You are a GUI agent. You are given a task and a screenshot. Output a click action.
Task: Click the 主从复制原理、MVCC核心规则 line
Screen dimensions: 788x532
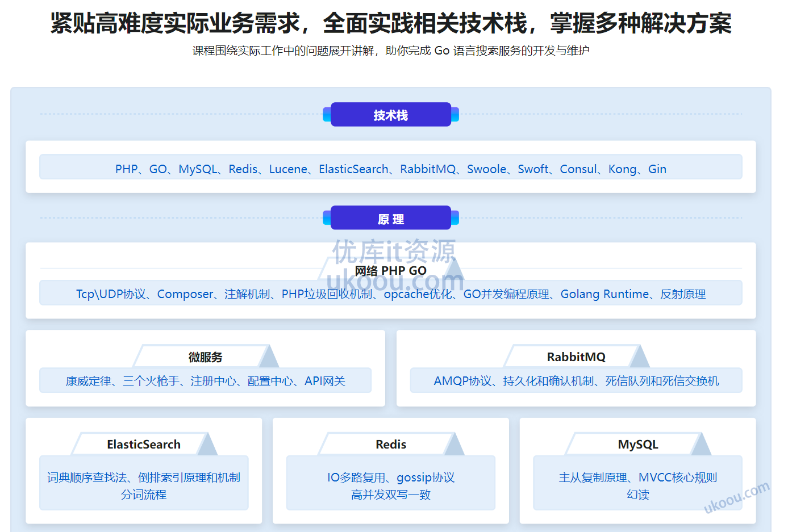click(x=638, y=477)
